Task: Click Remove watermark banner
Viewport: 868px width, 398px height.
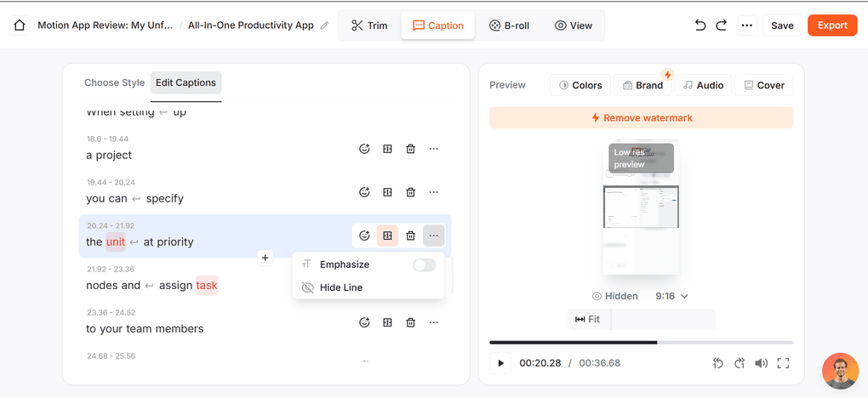Action: 641,118
